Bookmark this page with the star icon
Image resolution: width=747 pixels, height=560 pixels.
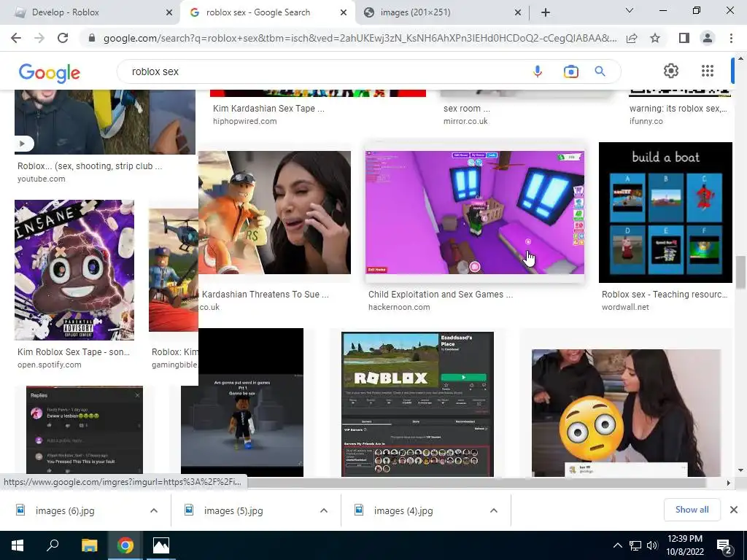click(x=655, y=38)
